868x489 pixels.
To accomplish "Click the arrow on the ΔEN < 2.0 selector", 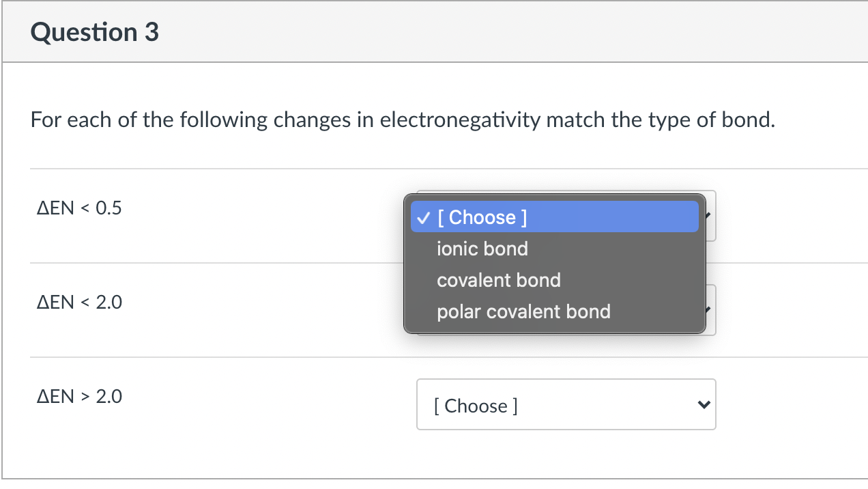I will [708, 309].
